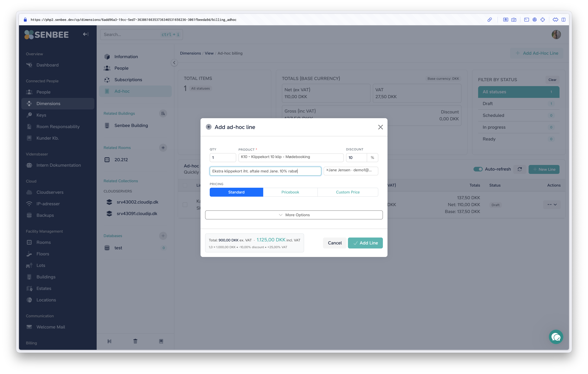Remove Jane Jensen from the recipient field

[x=327, y=170]
